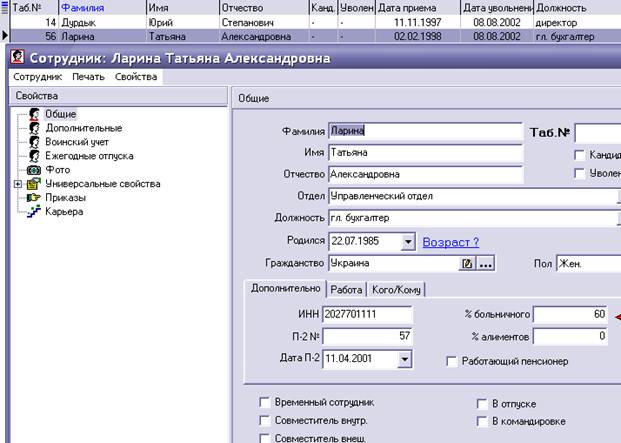Select the Общие person icon in tree
The height and width of the screenshot is (443, 621).
coord(34,114)
